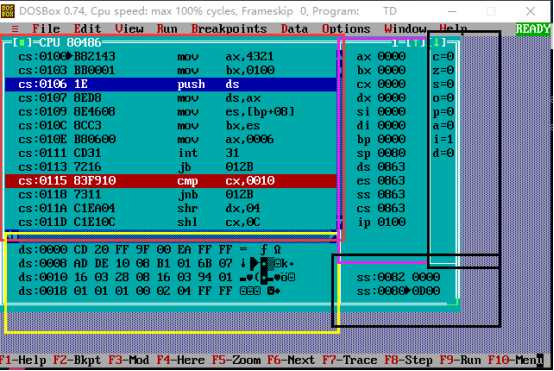Open the Window menu
Image resolution: width=554 pixels, height=371 pixels.
click(405, 29)
